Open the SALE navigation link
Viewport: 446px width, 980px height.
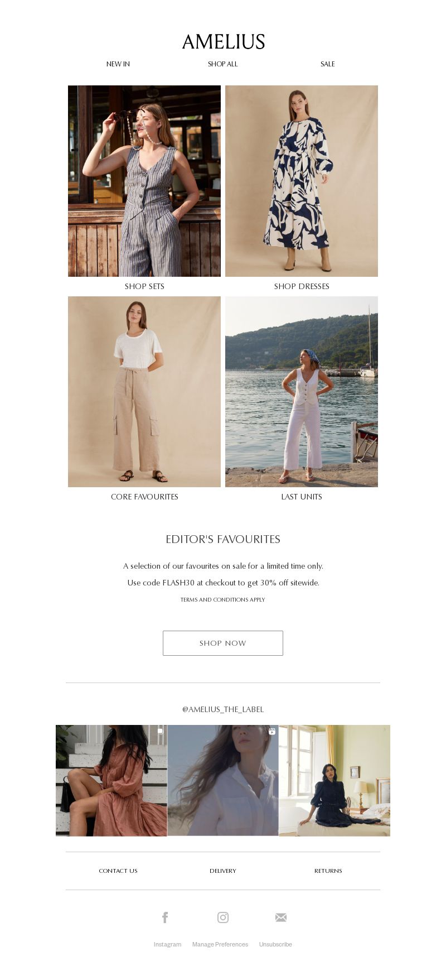pos(328,64)
